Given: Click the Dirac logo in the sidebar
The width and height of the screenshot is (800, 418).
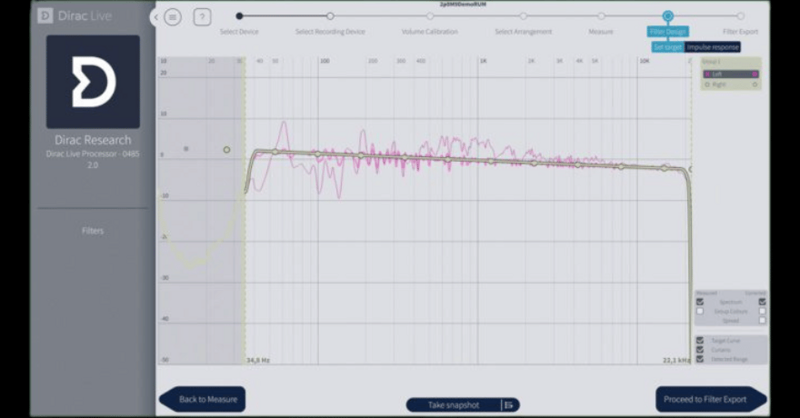Looking at the screenshot, I should pyautogui.click(x=93, y=81).
